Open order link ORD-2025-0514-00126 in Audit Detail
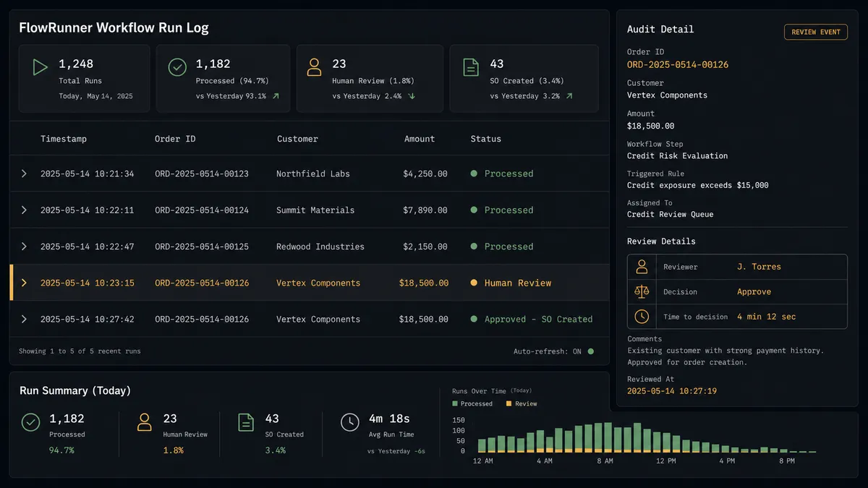 [678, 65]
